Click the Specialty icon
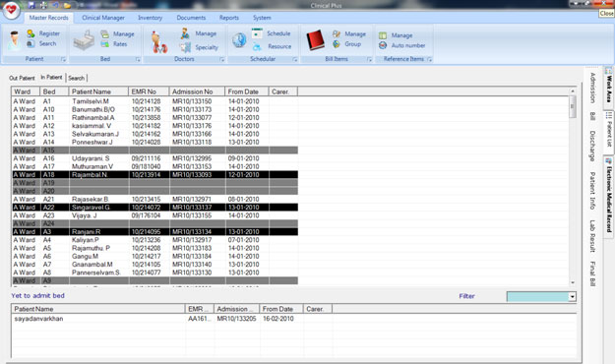615x364 pixels. click(185, 47)
